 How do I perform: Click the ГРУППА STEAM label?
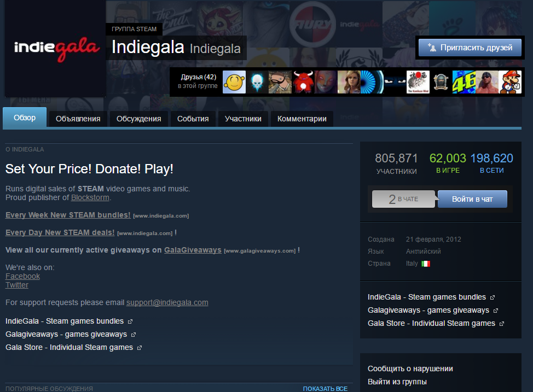pos(134,29)
